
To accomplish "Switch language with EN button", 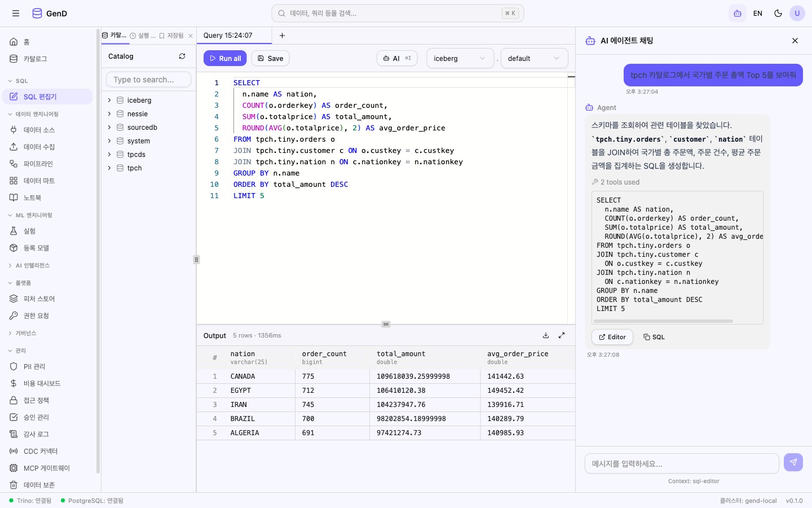I will tap(758, 14).
